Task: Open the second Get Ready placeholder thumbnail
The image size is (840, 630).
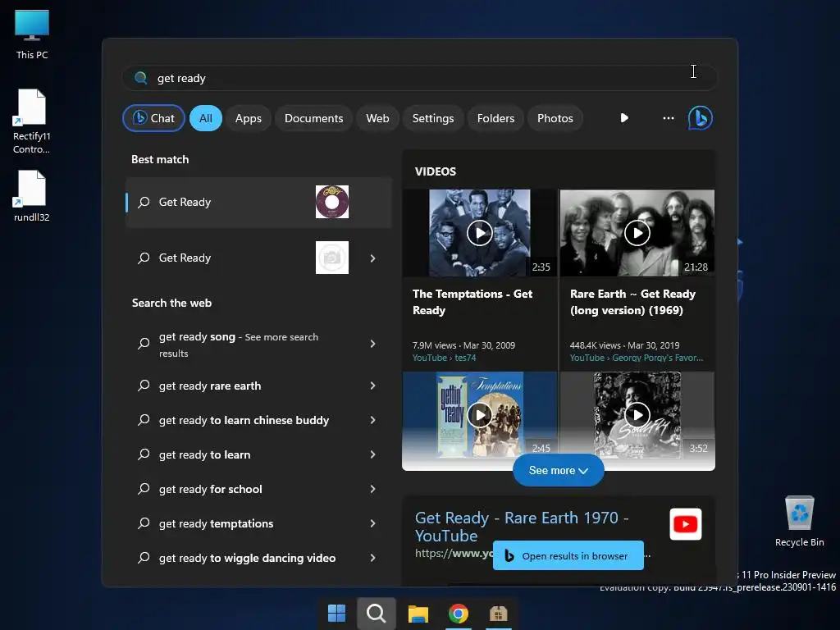Action: (332, 258)
